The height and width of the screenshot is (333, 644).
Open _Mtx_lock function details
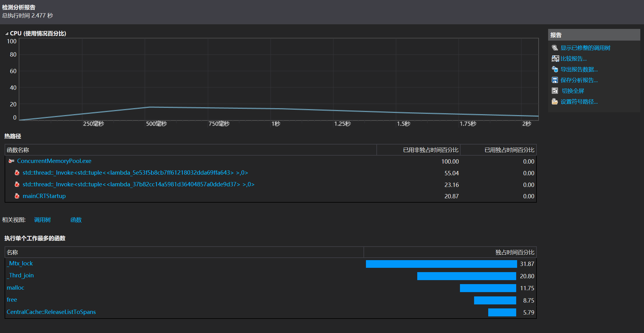pos(20,264)
